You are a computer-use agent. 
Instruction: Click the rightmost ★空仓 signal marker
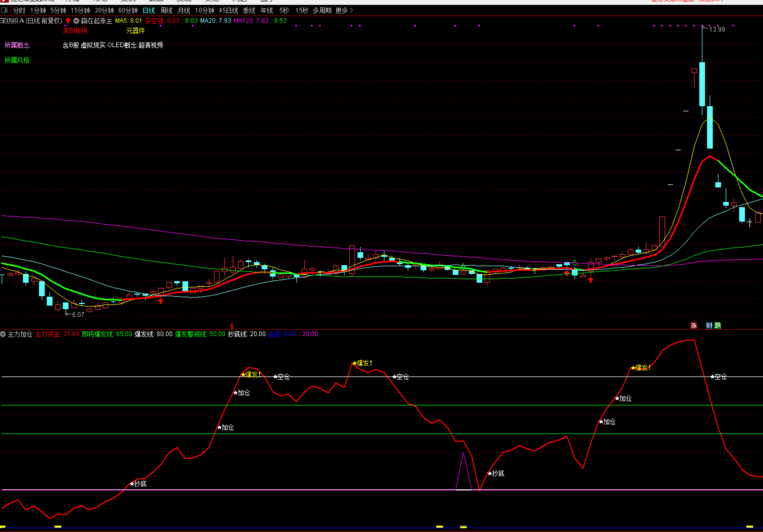point(718,377)
